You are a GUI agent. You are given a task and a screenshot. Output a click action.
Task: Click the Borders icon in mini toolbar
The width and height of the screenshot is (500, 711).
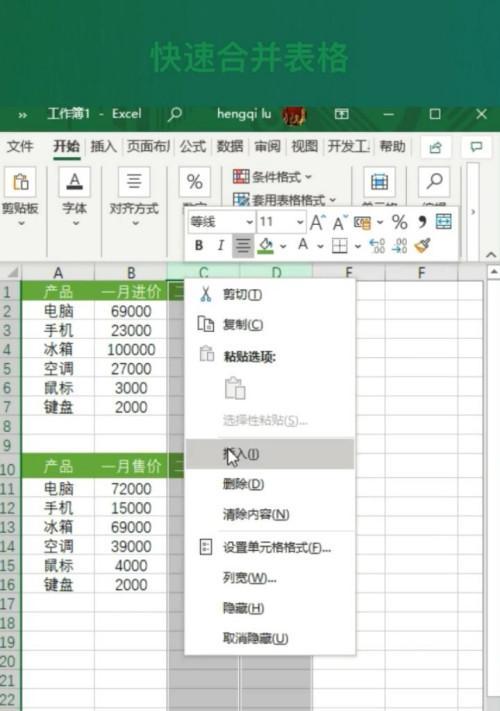(x=340, y=246)
